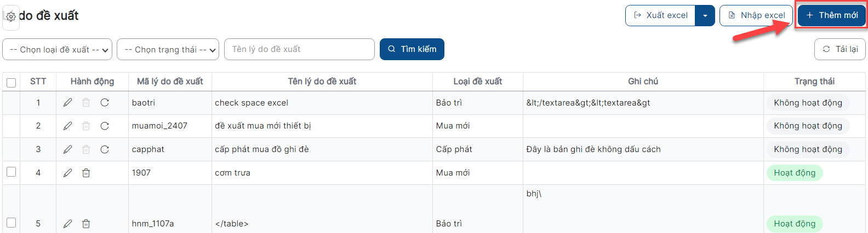Toggle the select-all checkbox in table header

tap(12, 83)
